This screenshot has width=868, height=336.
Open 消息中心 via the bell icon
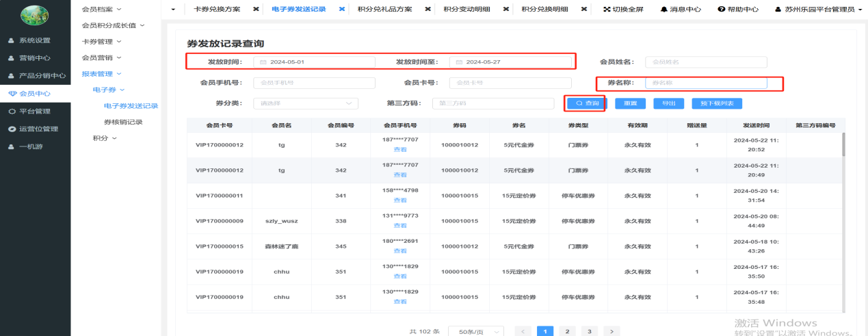663,10
